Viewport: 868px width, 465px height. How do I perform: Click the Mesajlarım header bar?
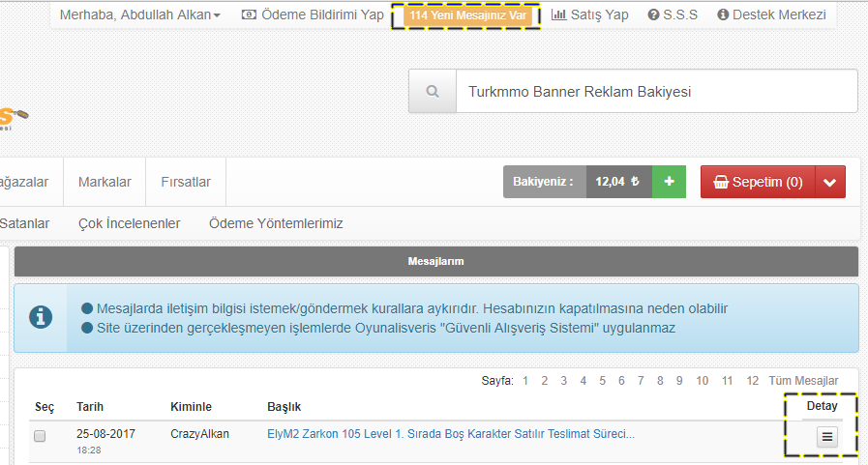click(x=436, y=262)
